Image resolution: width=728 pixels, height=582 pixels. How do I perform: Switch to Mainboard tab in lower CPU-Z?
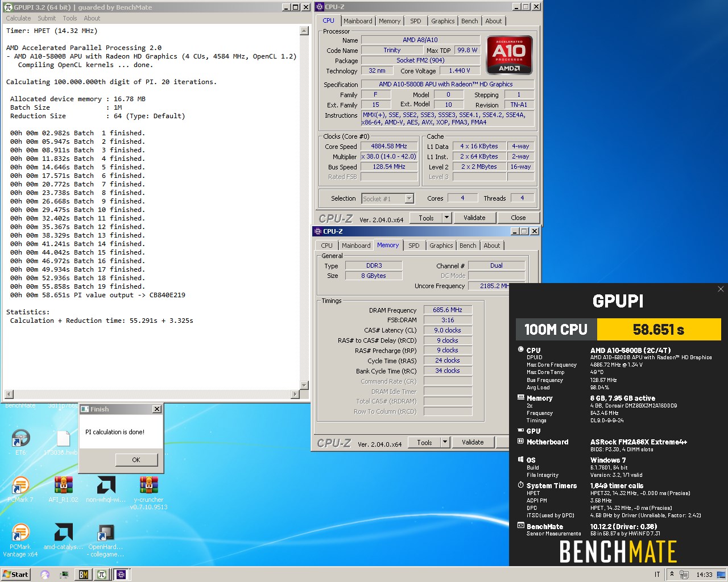[356, 246]
